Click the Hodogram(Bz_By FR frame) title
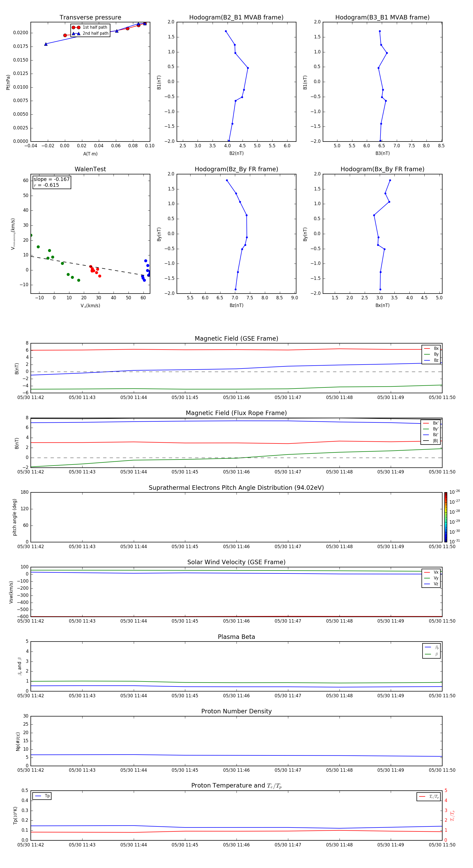Viewport: 473px width, 868px height. pos(236,169)
